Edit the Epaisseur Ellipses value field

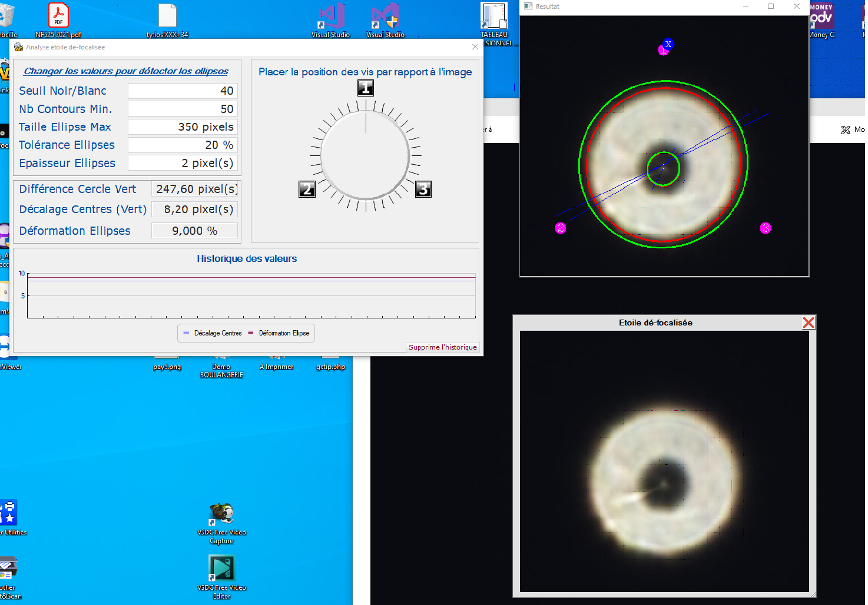coord(183,163)
